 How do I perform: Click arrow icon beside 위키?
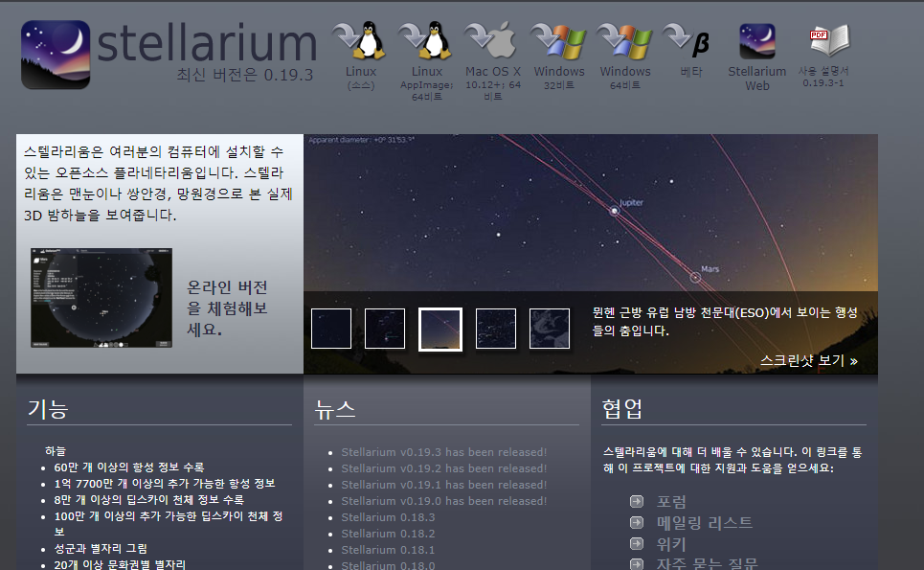637,543
